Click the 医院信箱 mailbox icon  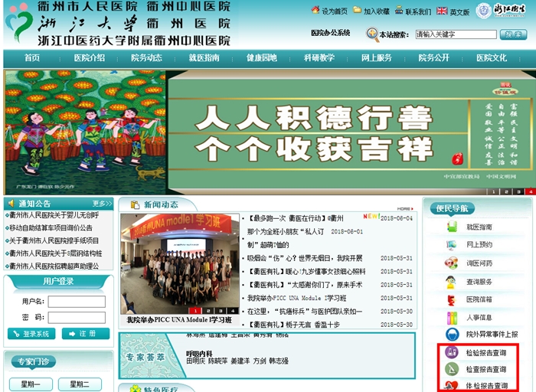[452, 299]
